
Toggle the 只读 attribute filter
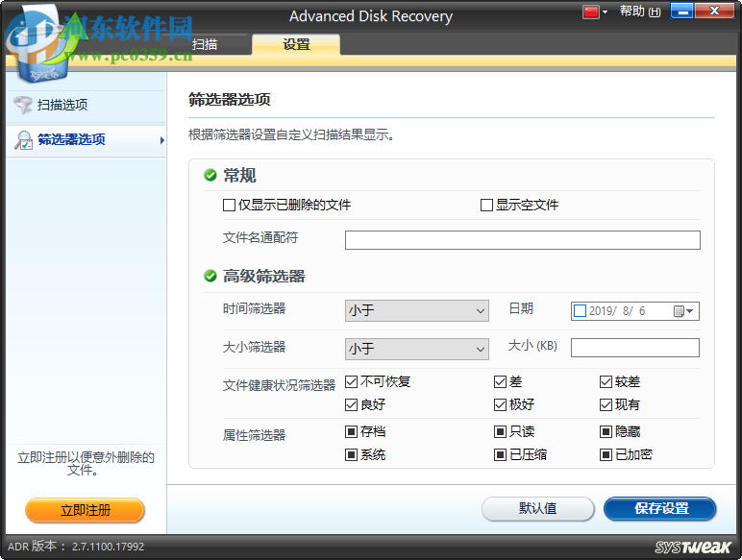[500, 431]
